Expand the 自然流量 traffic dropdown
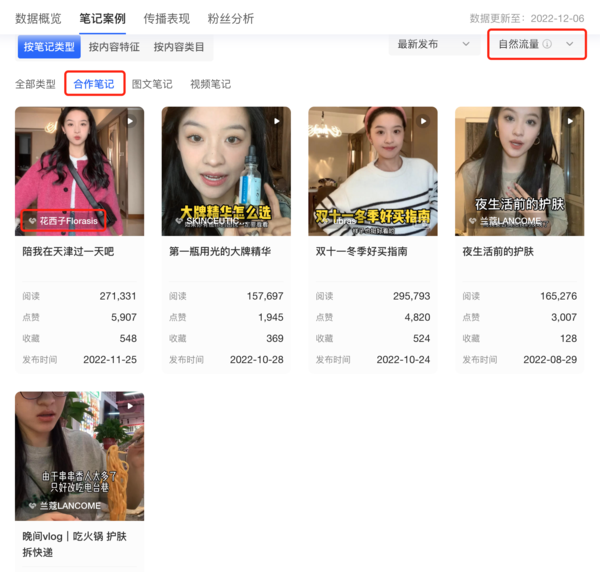Screen dimensions: 600x572 (570, 45)
